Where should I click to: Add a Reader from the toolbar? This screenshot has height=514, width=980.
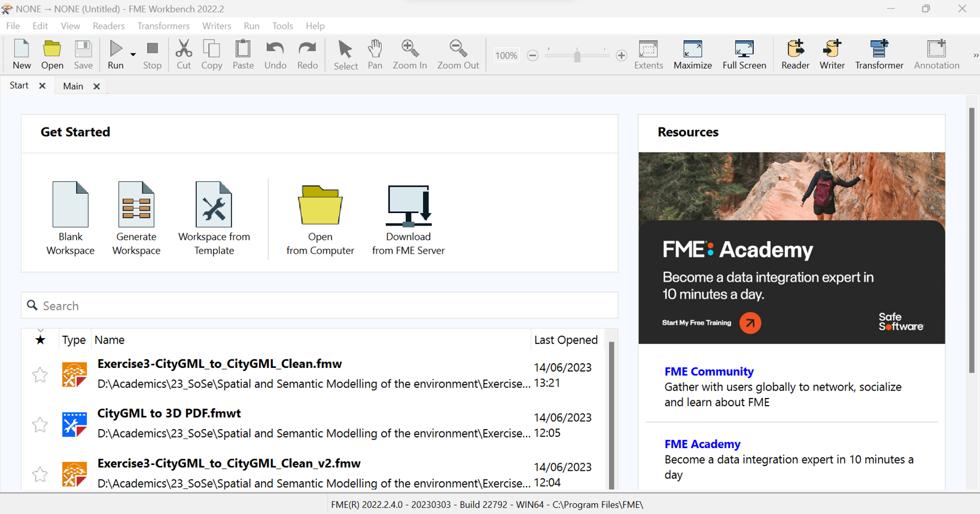point(795,54)
